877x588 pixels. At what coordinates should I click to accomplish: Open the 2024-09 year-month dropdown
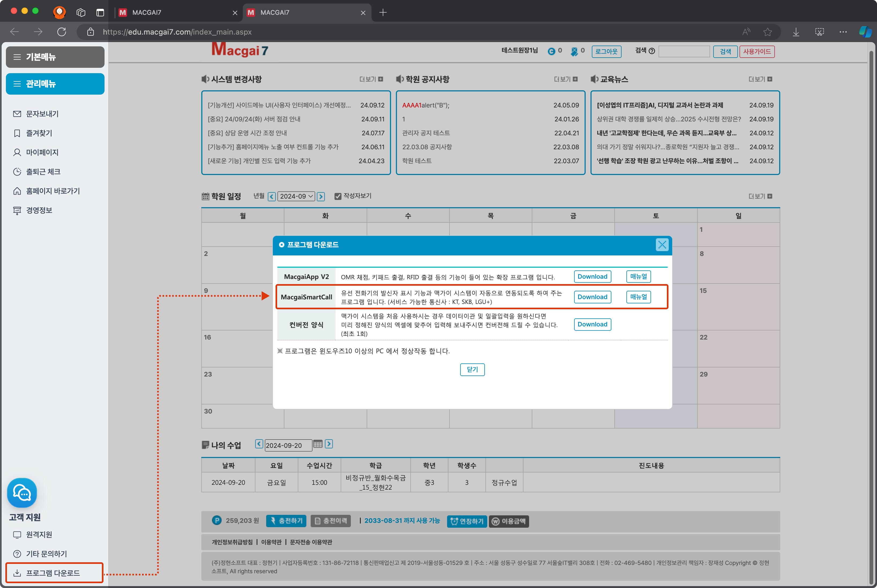point(296,196)
